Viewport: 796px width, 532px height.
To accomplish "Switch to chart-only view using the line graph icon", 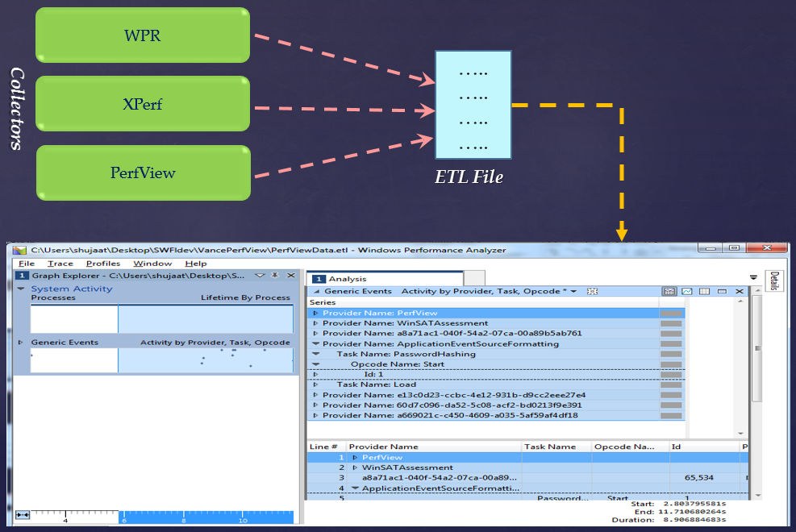I will point(686,291).
